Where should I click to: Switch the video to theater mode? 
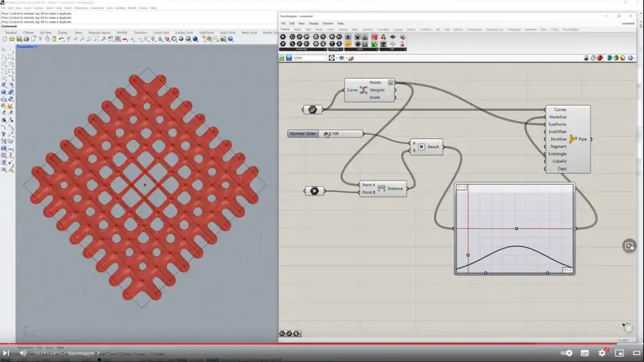(636, 353)
